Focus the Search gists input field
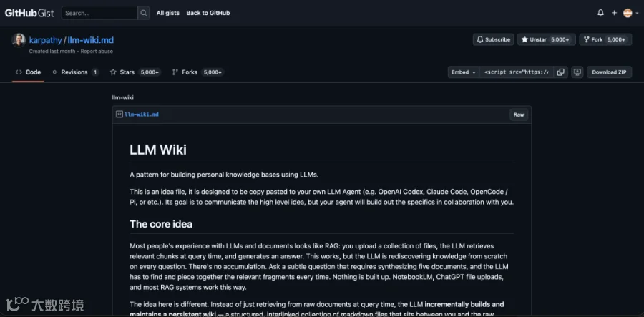The image size is (644, 317). click(x=99, y=13)
